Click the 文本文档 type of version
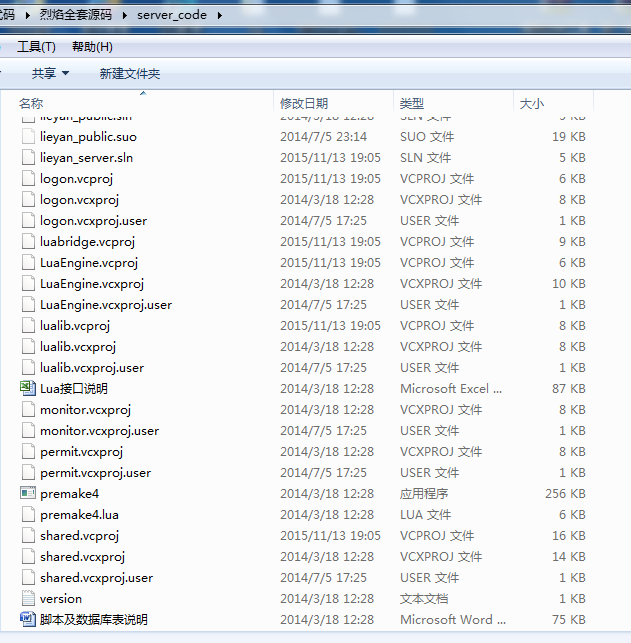The width and height of the screenshot is (631, 643). point(424,598)
